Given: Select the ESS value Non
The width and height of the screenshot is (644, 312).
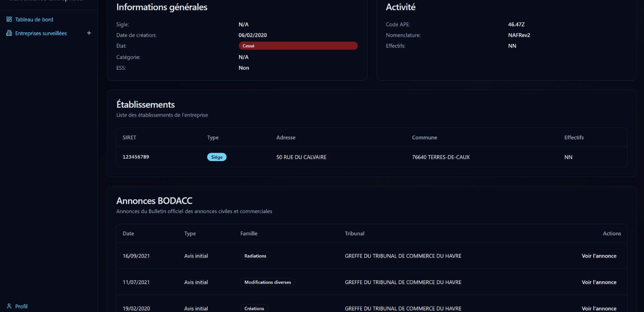Looking at the screenshot, I should pyautogui.click(x=244, y=68).
